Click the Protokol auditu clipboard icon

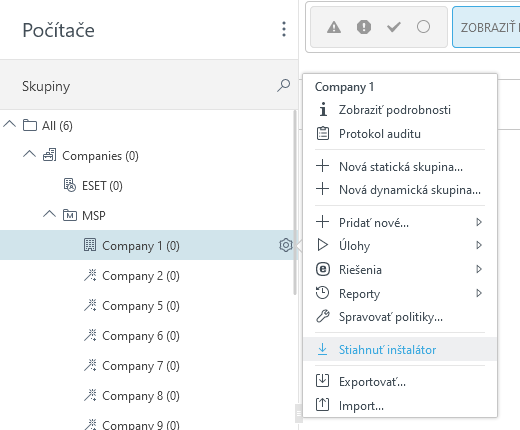pos(323,133)
